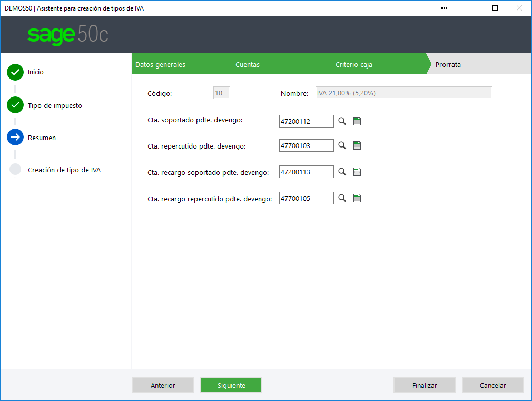Search account for Cta. recargo soportado pdte. devengo

point(342,172)
